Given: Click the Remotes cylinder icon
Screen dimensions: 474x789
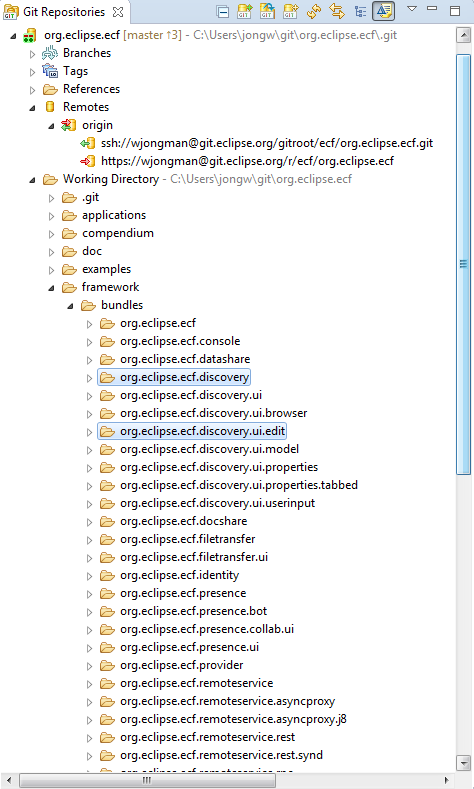Looking at the screenshot, I should click(50, 107).
